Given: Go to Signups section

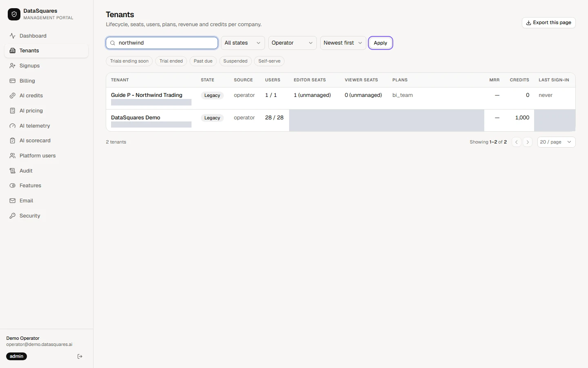Looking at the screenshot, I should pos(46,66).
